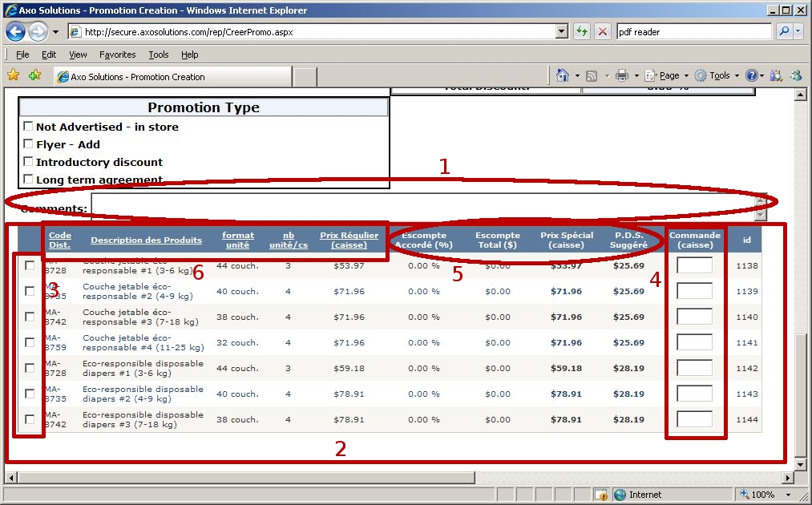
Task: Sort by Description des Produits header
Action: (x=147, y=240)
